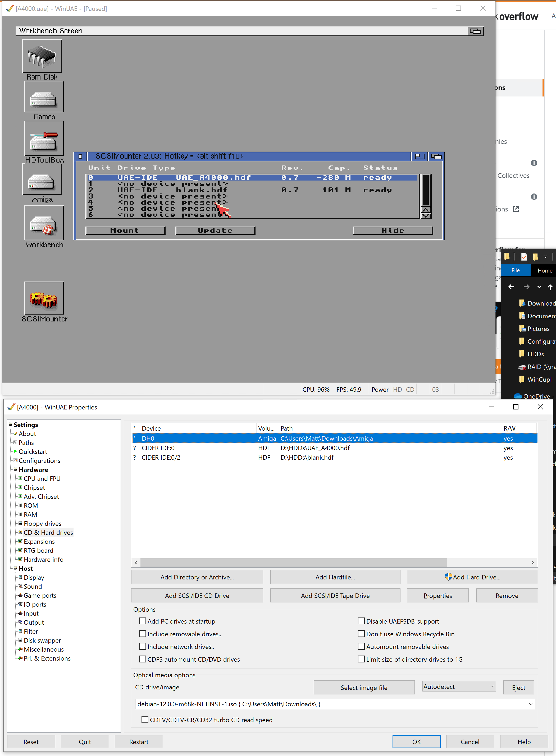Click the Workbench Screen depth gadget
Image resolution: width=556 pixels, height=756 pixels.
[476, 31]
